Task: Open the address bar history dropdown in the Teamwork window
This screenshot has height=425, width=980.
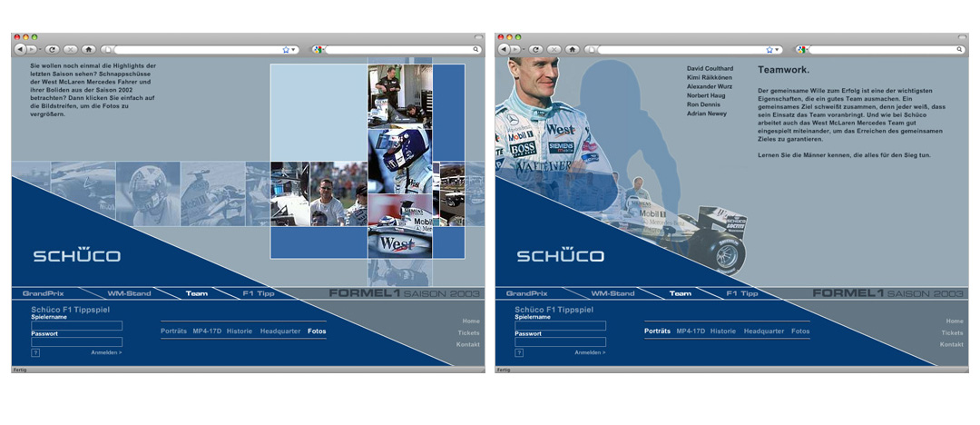Action: coord(777,49)
